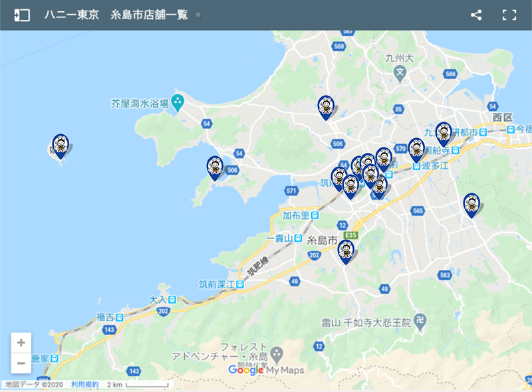This screenshot has height=392, width=532.
Task: Select bee marker beside 糸島市 label
Action: point(346,252)
